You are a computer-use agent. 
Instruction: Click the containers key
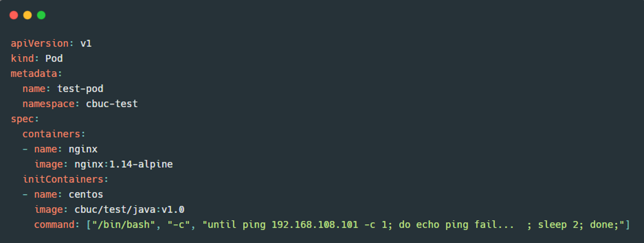pyautogui.click(x=51, y=134)
